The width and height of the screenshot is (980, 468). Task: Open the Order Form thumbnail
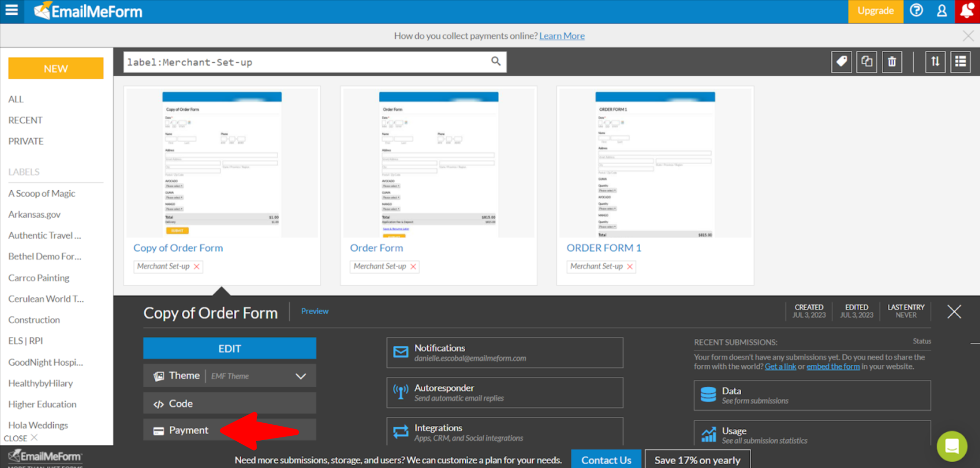(x=438, y=164)
